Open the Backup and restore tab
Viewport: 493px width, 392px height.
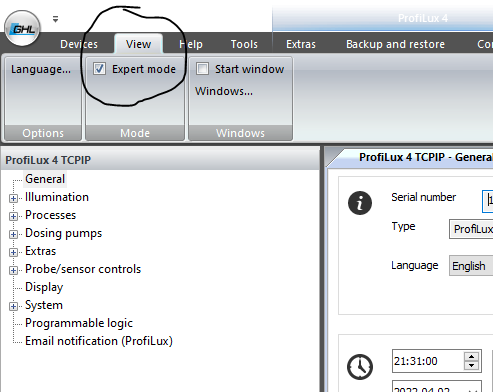tap(395, 44)
